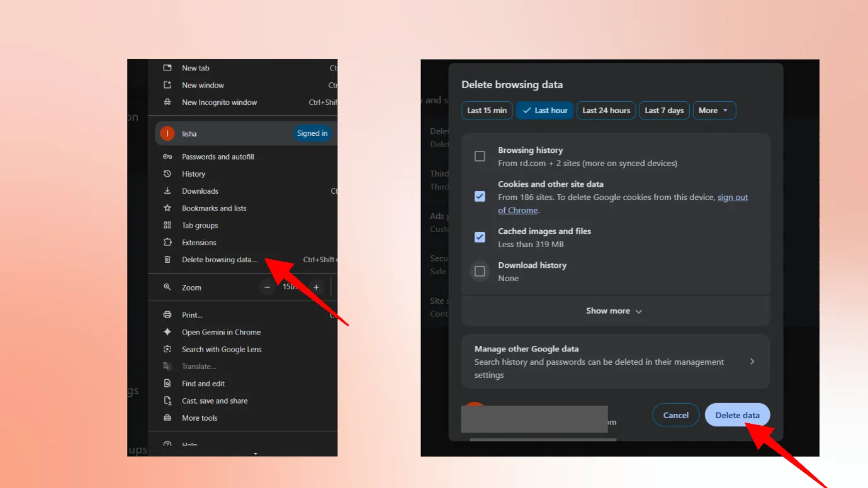Click the Translate icon
The height and width of the screenshot is (488, 868).
[x=167, y=366]
